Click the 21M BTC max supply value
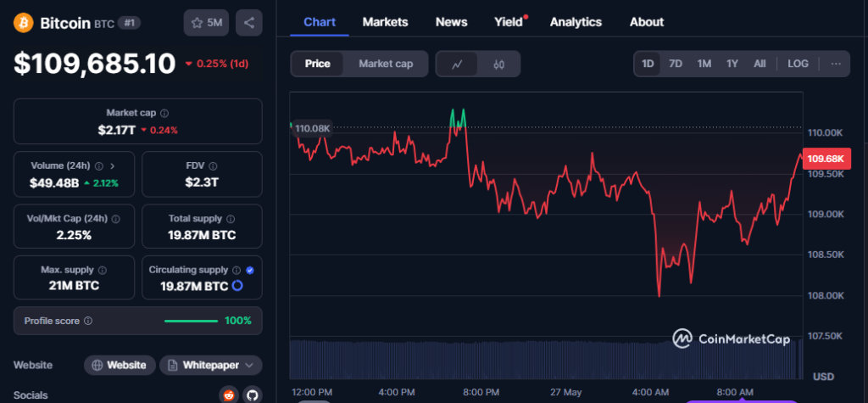The height and width of the screenshot is (403, 868). (x=74, y=286)
